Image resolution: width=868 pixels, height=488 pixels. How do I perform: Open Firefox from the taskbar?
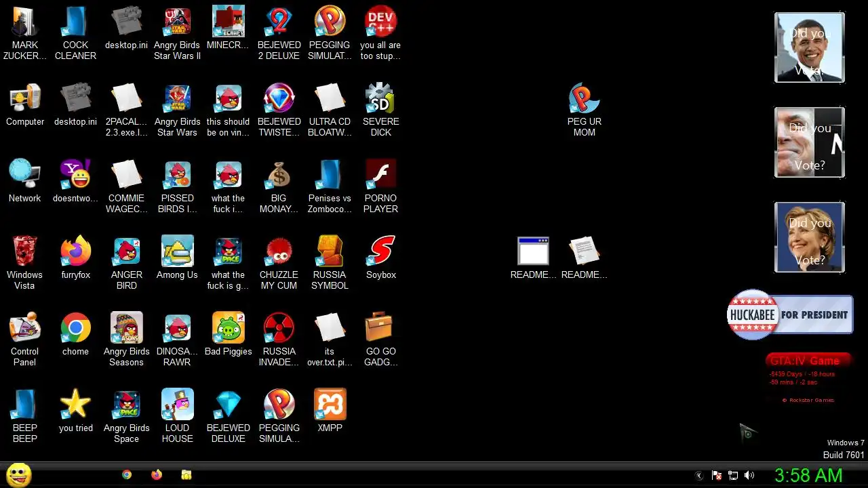[x=157, y=475]
